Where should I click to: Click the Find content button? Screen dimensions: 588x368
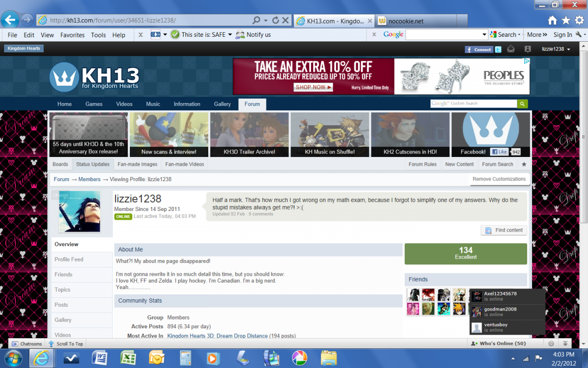504,230
